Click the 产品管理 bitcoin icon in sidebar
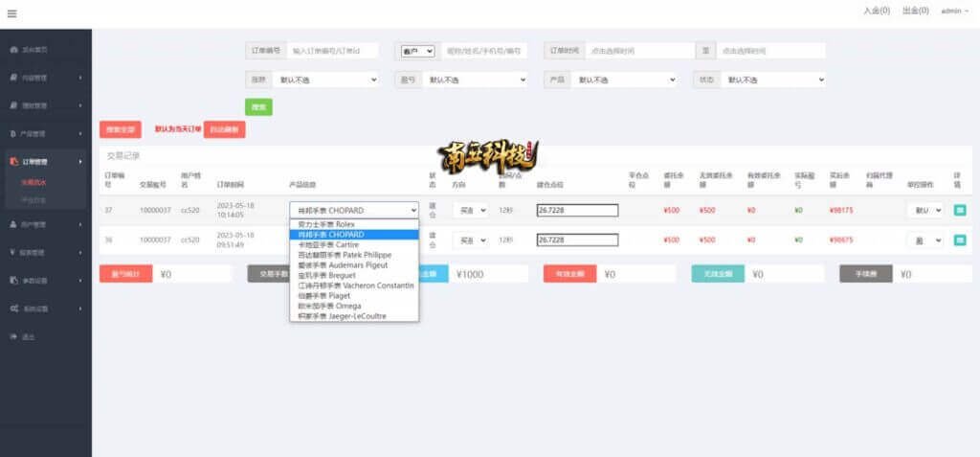980x457 pixels. click(12, 134)
